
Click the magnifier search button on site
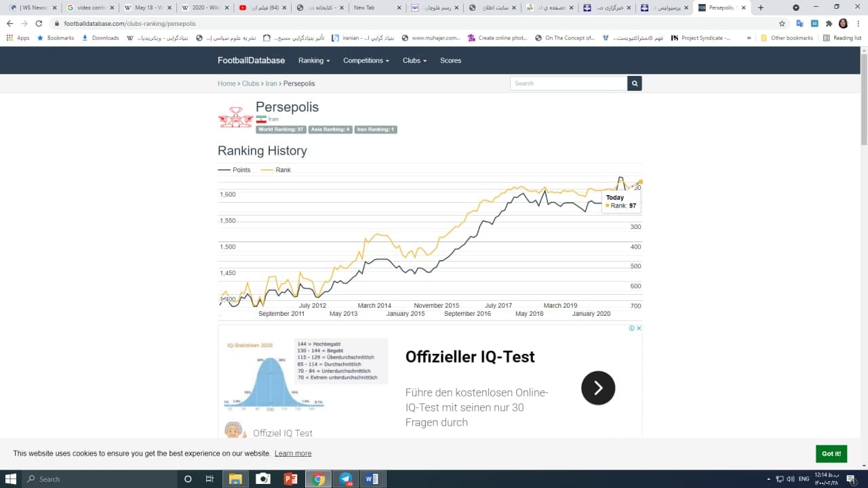(x=635, y=83)
